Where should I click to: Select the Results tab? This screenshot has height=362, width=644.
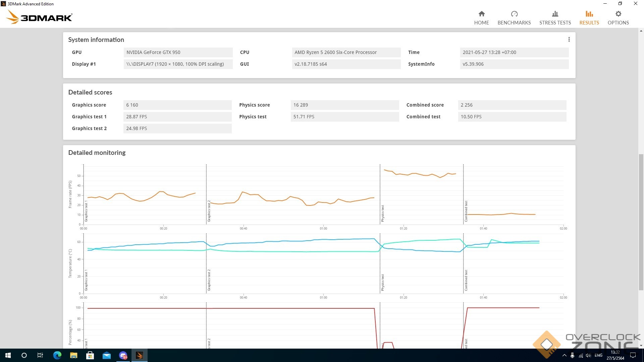589,18
